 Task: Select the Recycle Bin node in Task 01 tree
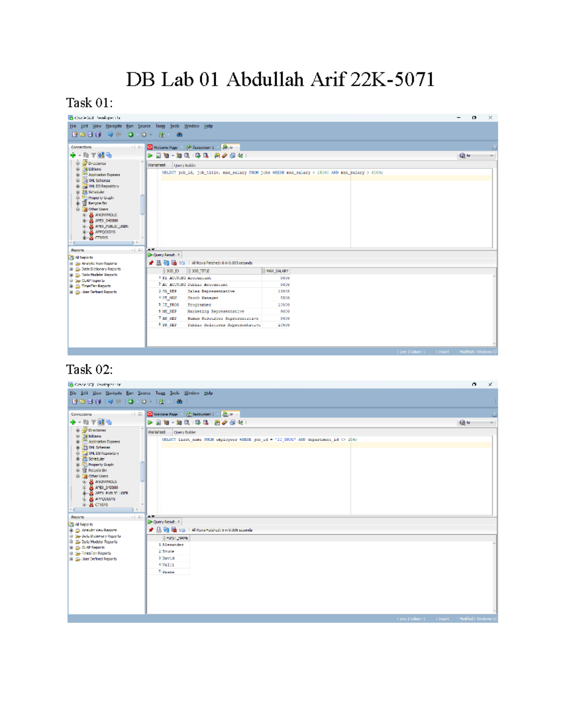click(98, 203)
